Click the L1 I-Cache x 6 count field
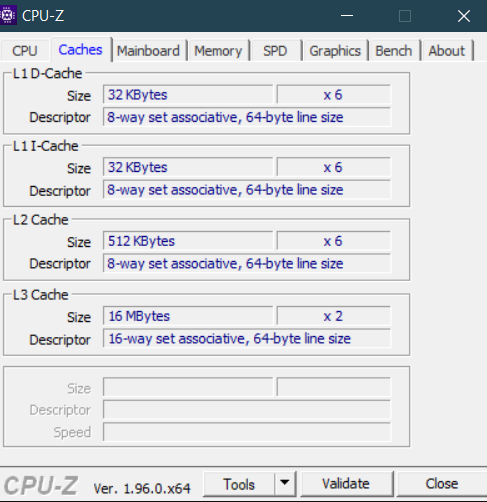Viewport: 487px width, 502px height. (333, 167)
